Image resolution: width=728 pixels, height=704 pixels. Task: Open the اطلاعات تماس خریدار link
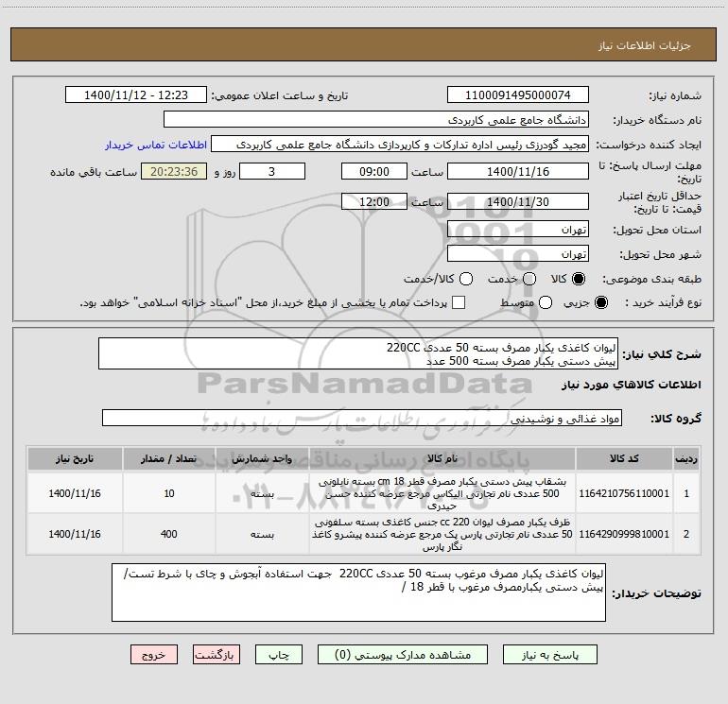pyautogui.click(x=156, y=145)
